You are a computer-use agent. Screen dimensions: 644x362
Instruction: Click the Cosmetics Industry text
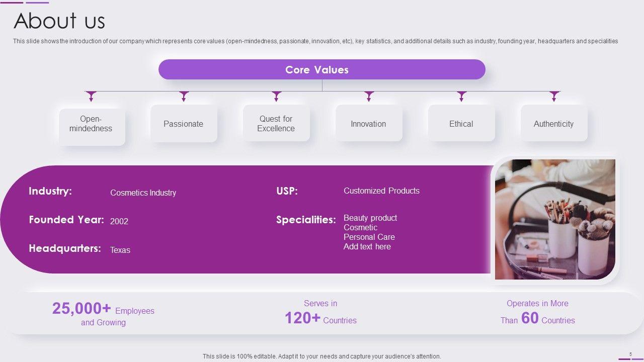pyautogui.click(x=143, y=193)
